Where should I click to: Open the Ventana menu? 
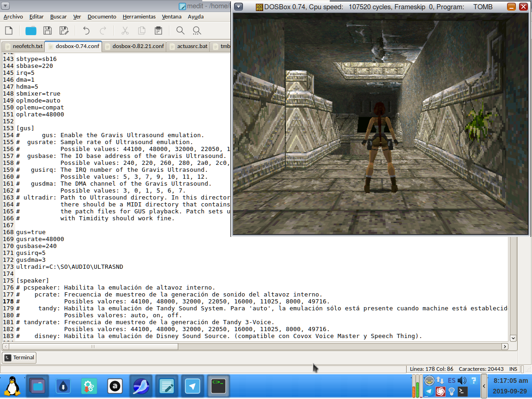171,17
